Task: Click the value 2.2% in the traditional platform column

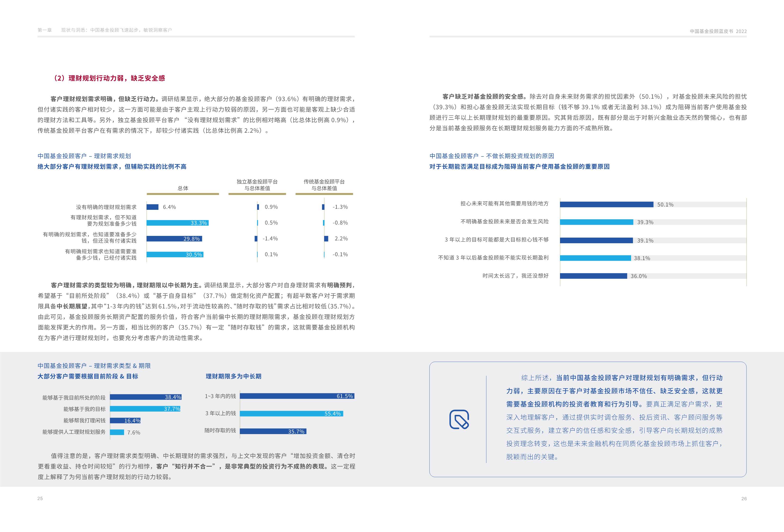Action: click(341, 238)
